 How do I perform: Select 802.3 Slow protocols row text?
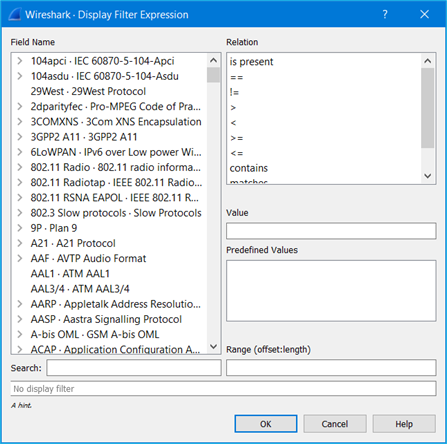click(x=116, y=213)
